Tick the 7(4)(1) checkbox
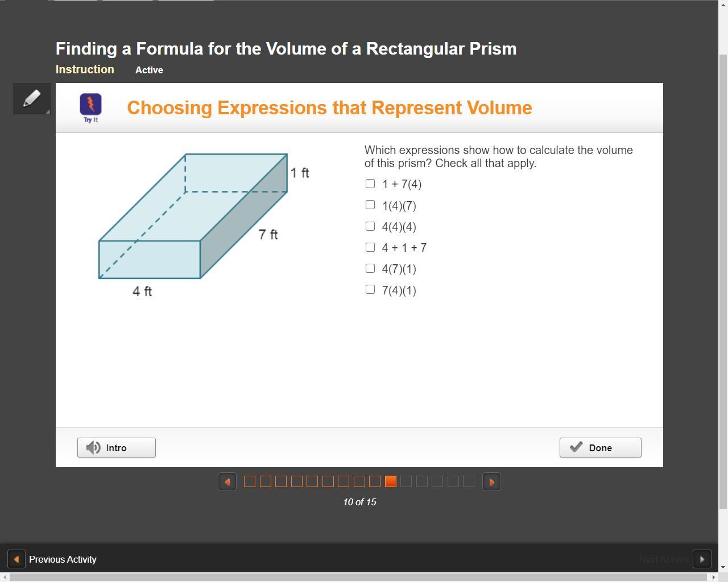The image size is (728, 582). coord(370,289)
